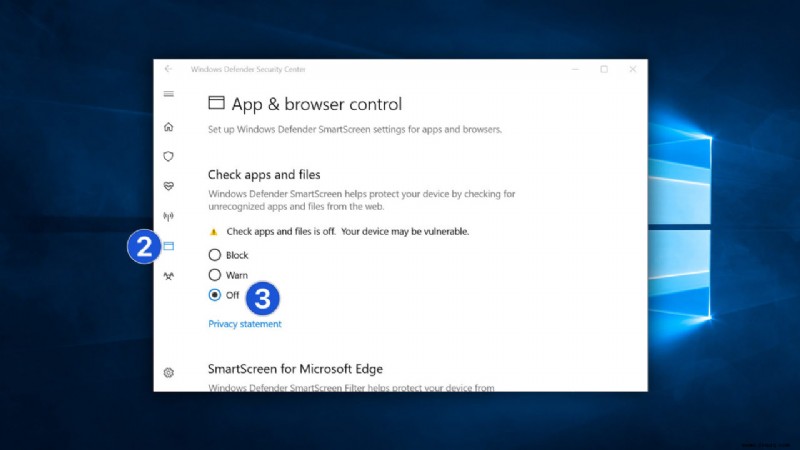Click the 'Check apps and files' heading
800x450 pixels.
click(264, 174)
